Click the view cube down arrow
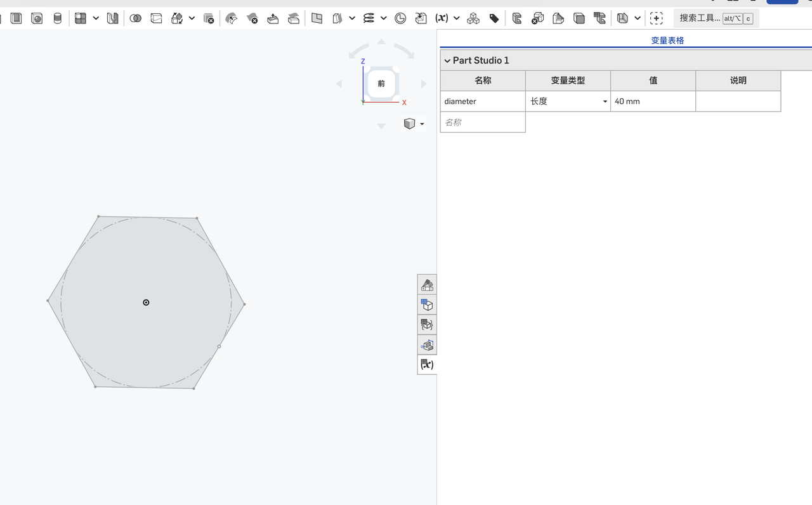This screenshot has width=812, height=505. tap(381, 126)
